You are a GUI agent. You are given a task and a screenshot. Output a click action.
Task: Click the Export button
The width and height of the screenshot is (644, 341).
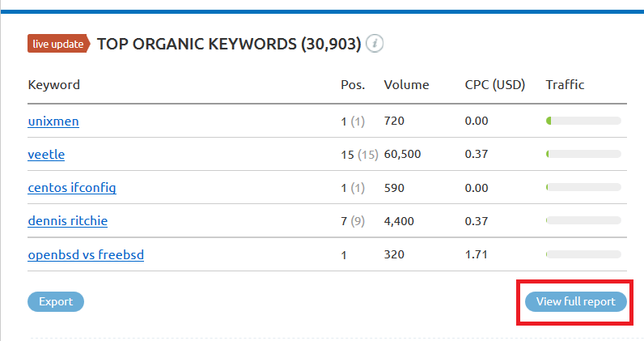pos(56,301)
